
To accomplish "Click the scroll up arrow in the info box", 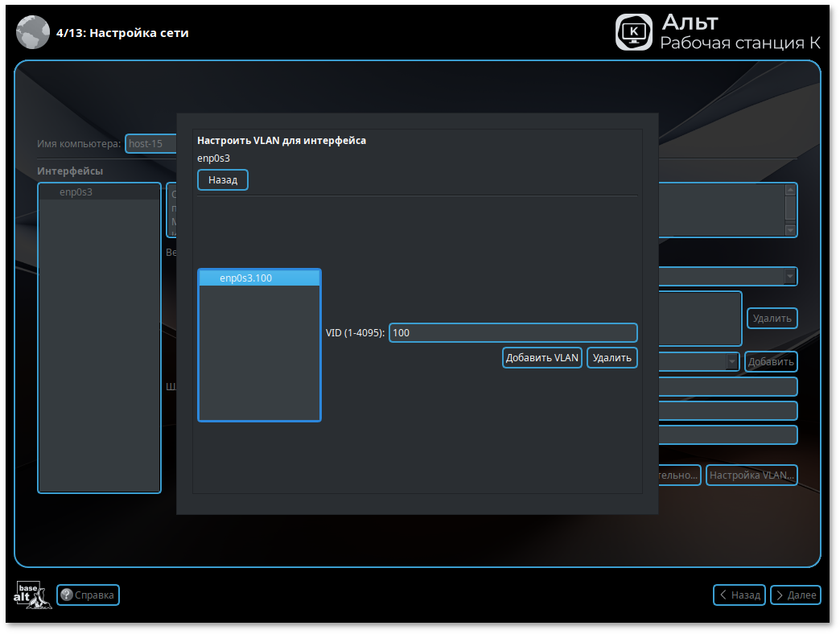I will pyautogui.click(x=790, y=191).
